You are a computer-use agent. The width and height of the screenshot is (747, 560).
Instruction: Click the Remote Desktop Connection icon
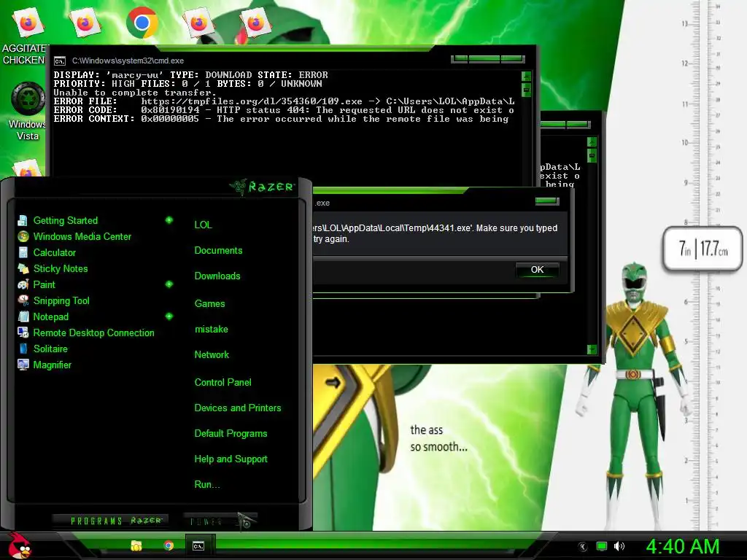click(23, 332)
